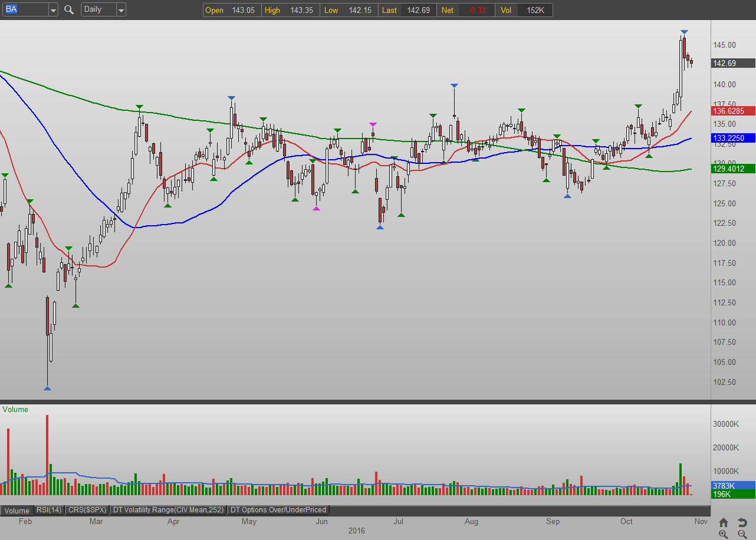Viewport: 756px width, 540px height.
Task: Switch to the RSI(14) tab
Action: (49, 510)
